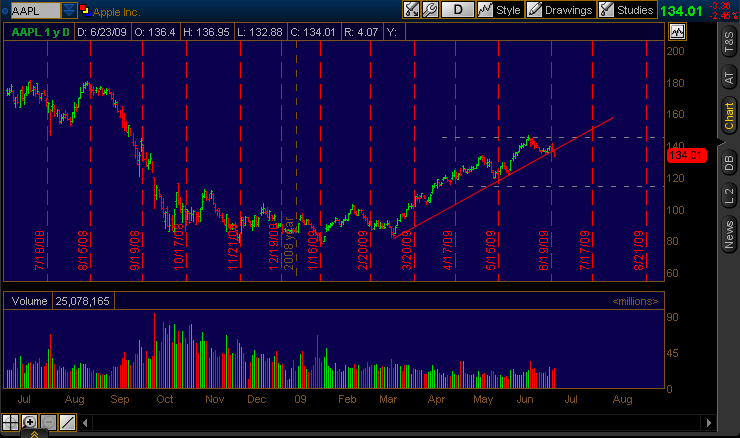
Task: Click the 'L: 132.88' low value
Action: pyautogui.click(x=260, y=32)
